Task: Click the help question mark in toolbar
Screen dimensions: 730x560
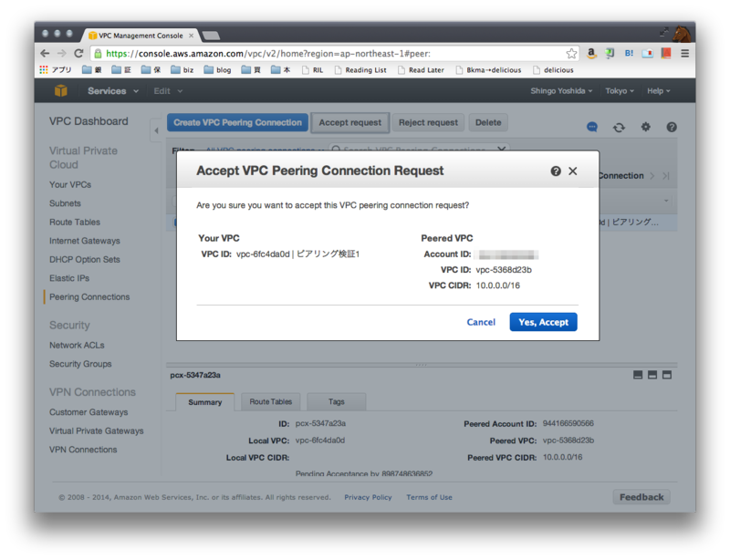Action: pyautogui.click(x=672, y=127)
